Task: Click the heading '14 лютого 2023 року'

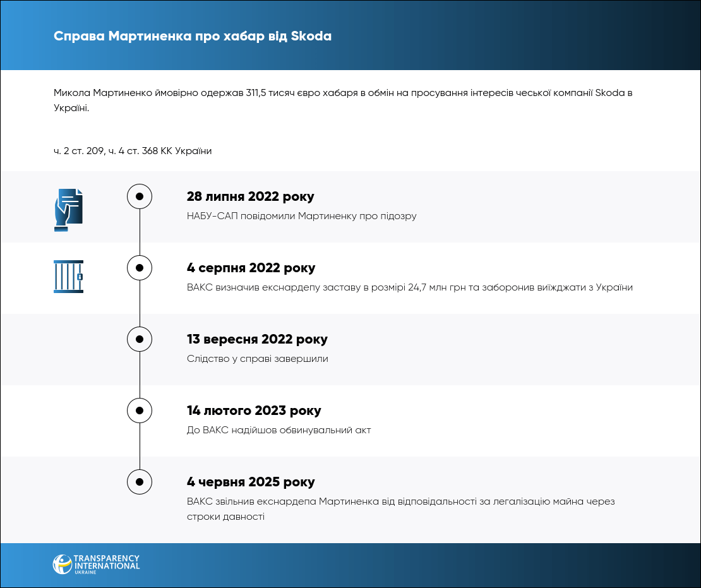Action: coord(254,411)
